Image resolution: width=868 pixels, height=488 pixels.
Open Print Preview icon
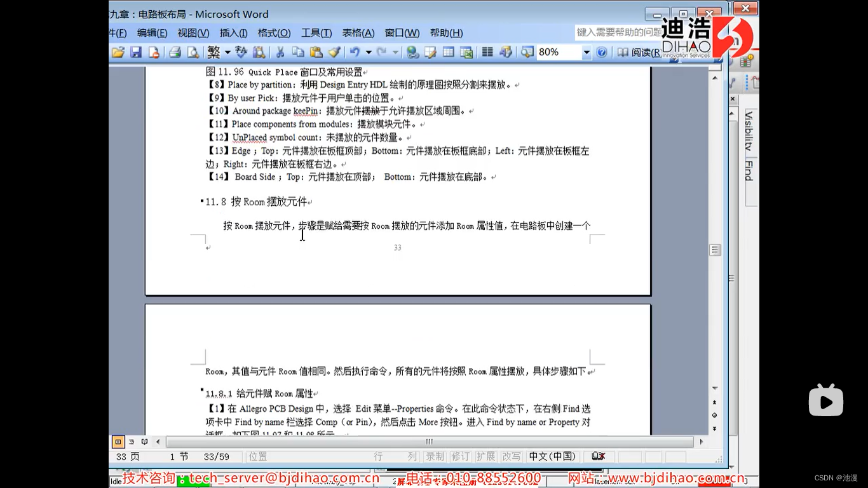coord(193,52)
